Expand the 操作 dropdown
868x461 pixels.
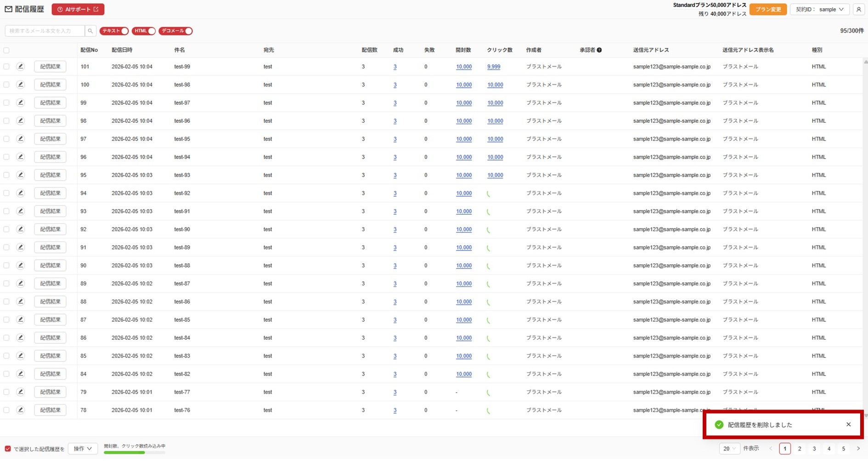83,449
